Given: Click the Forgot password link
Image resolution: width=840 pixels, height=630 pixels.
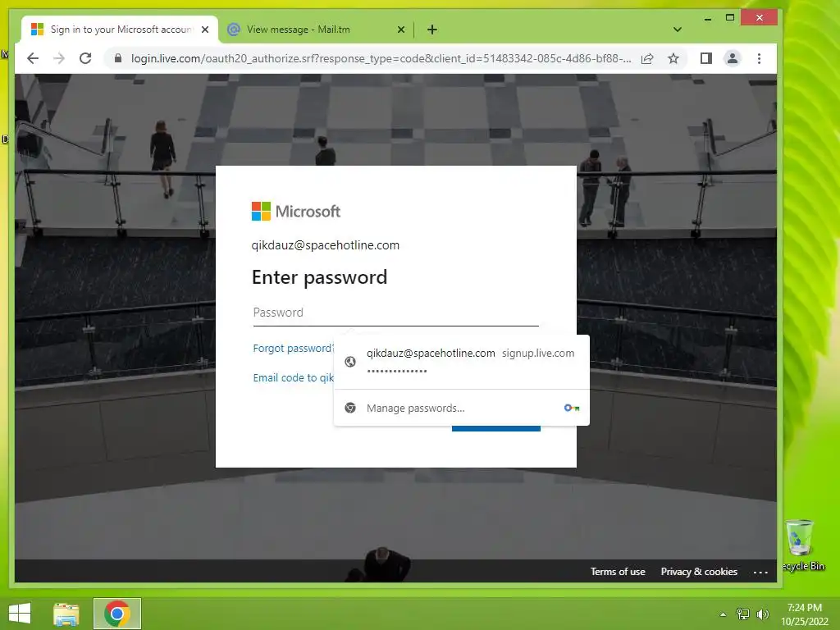Looking at the screenshot, I should pos(293,348).
